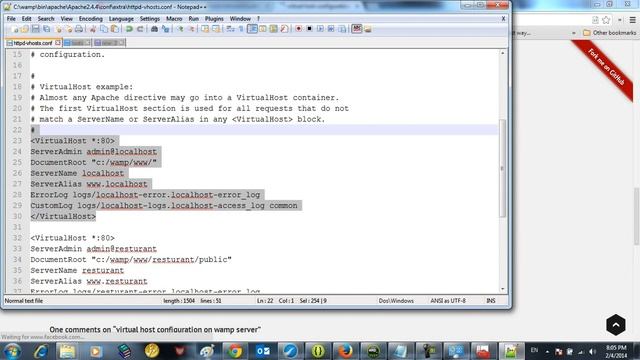Image resolution: width=640 pixels, height=360 pixels.
Task: Open the Run menu
Action: [x=193, y=19]
